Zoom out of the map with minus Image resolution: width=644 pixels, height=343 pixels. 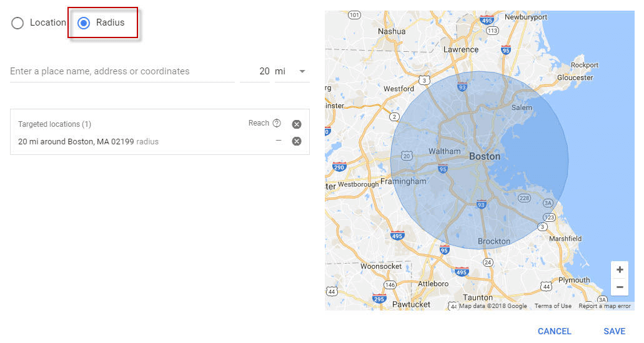tap(620, 287)
